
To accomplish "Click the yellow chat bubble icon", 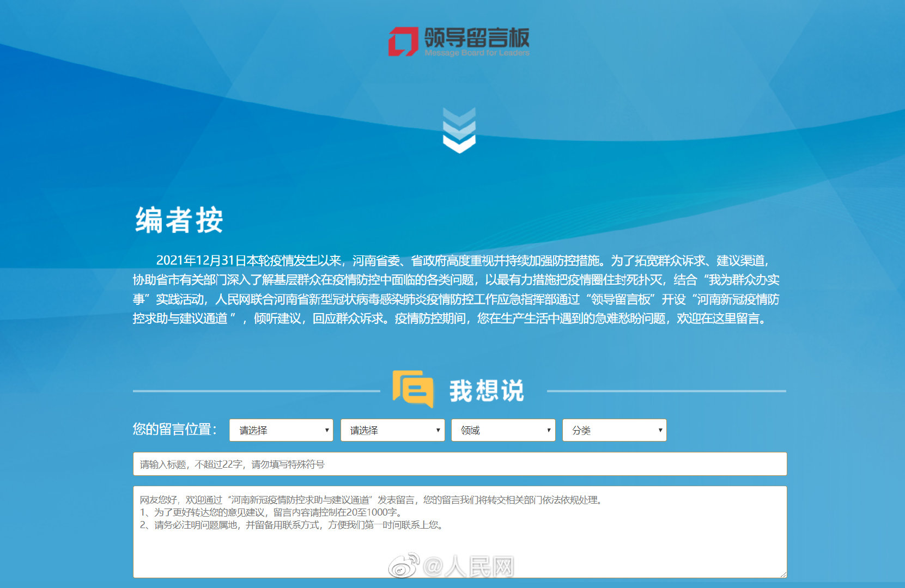I will 413,389.
